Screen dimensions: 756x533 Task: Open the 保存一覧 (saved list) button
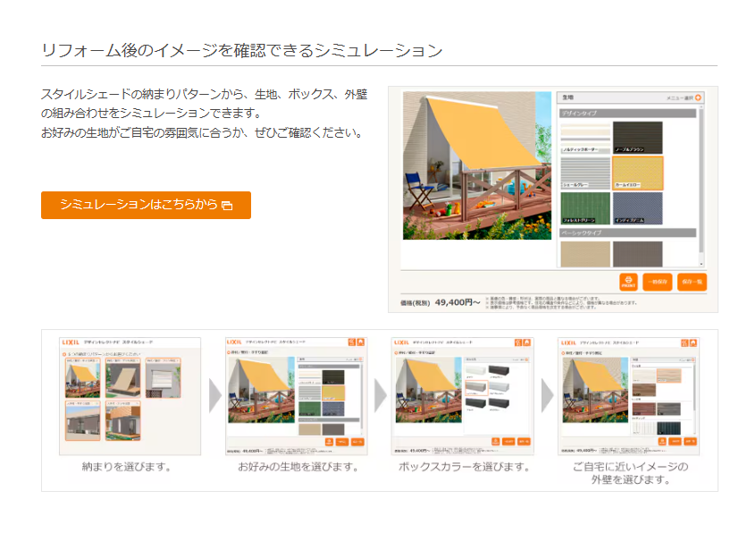tap(692, 280)
